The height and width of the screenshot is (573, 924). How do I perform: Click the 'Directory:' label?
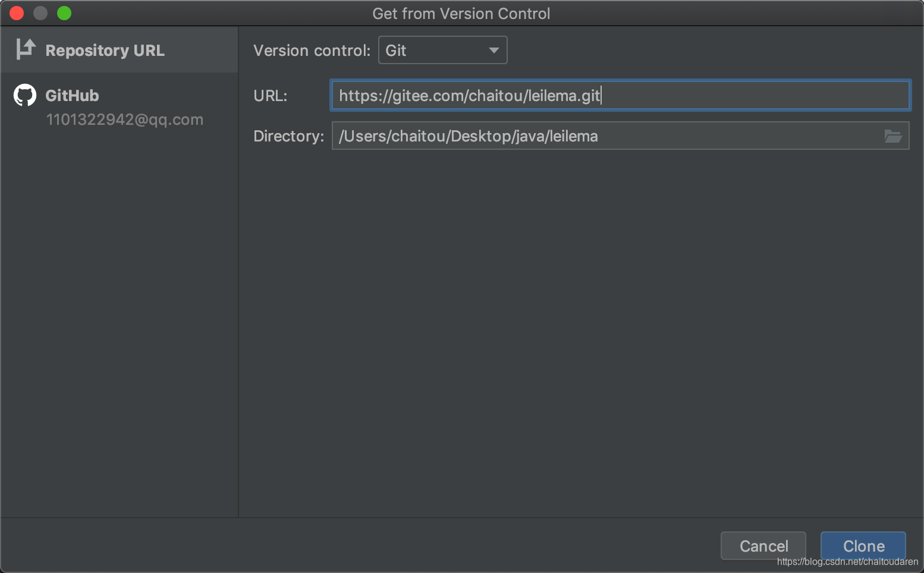click(x=289, y=136)
